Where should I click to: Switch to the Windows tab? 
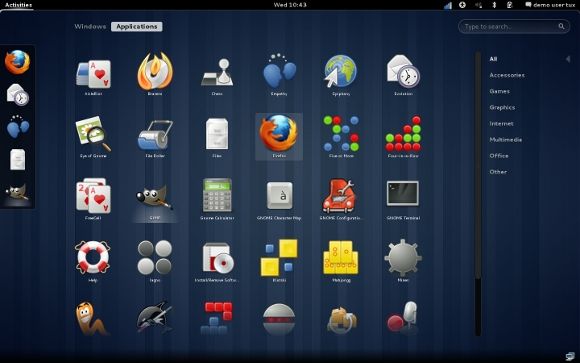(x=90, y=27)
